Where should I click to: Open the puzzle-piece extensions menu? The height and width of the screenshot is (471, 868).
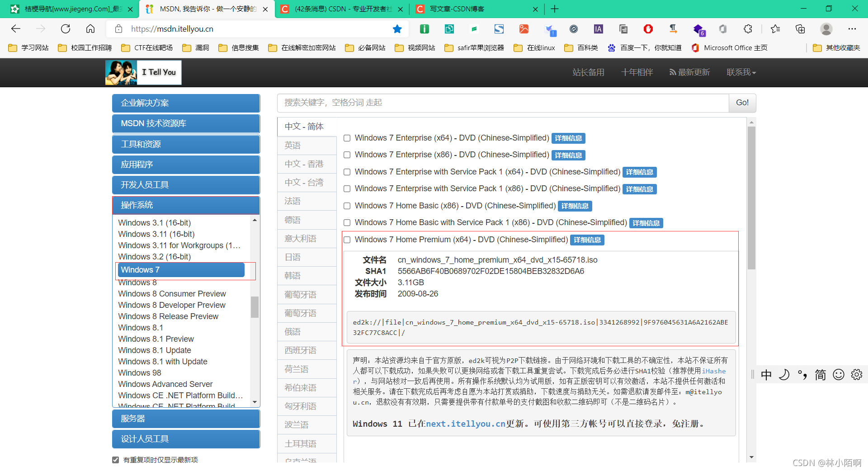(748, 29)
